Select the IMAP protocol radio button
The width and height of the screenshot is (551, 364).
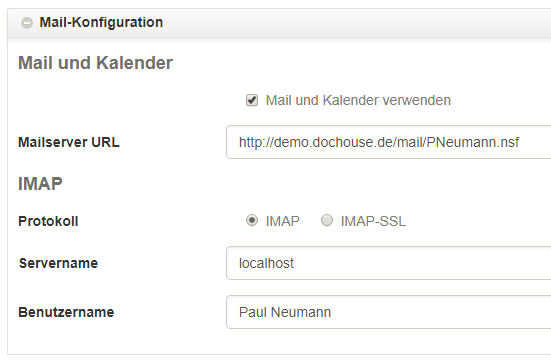click(252, 221)
